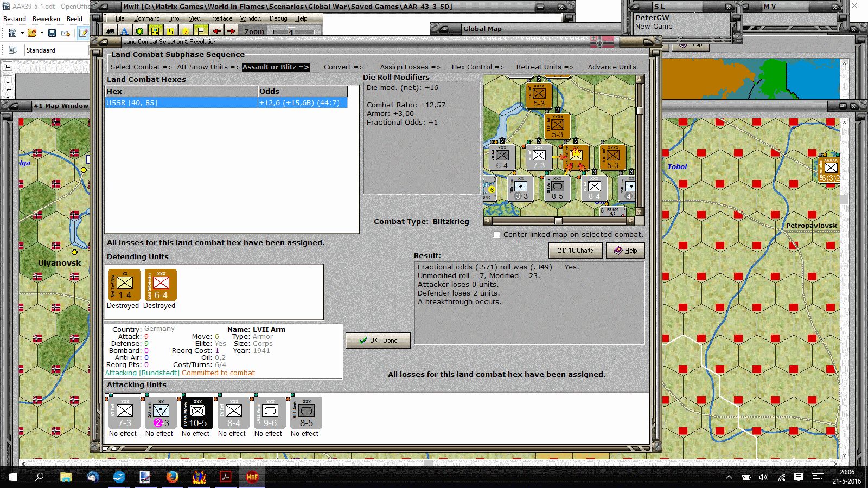Viewport: 868px width, 488px height.
Task: Click the green hexagon toolbar icon
Action: tap(140, 31)
